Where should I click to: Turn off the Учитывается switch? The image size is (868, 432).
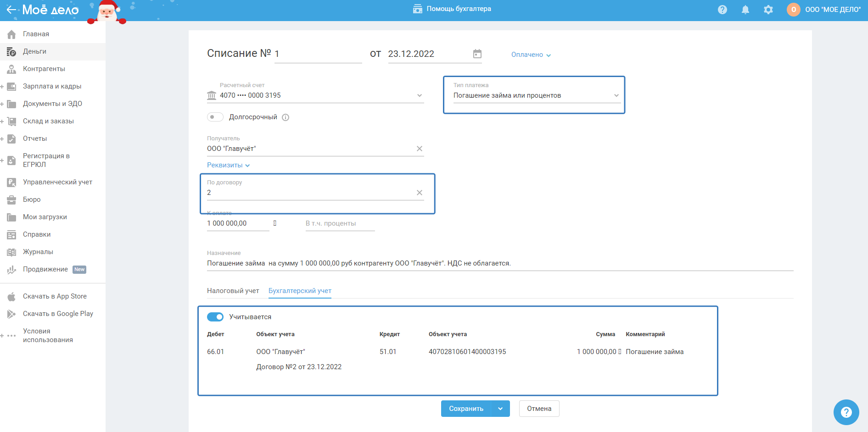(215, 317)
